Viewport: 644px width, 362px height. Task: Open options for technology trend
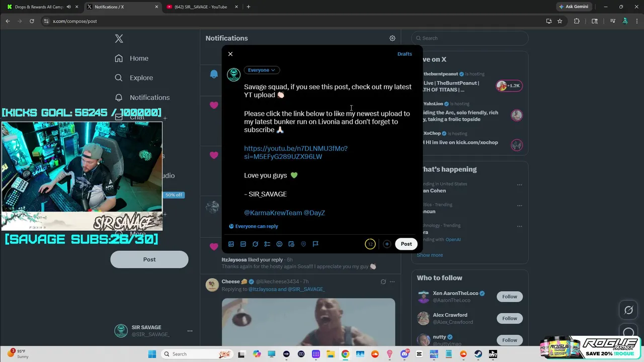tap(519, 226)
